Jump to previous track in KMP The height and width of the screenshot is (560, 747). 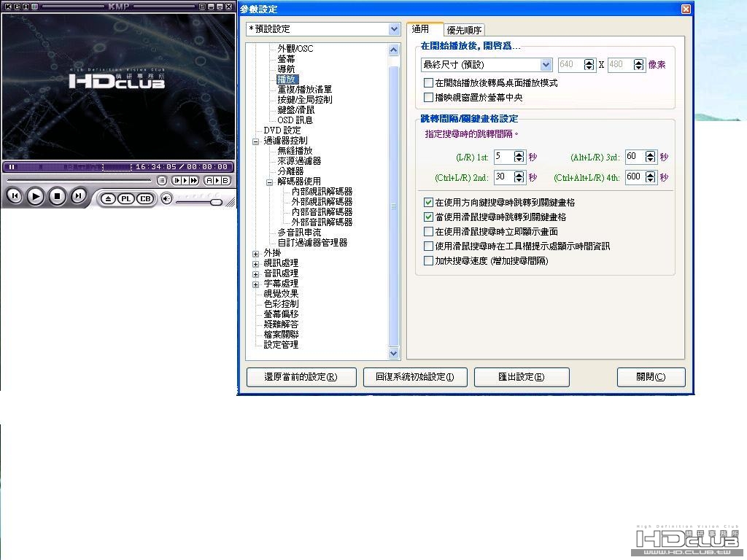pyautogui.click(x=15, y=195)
